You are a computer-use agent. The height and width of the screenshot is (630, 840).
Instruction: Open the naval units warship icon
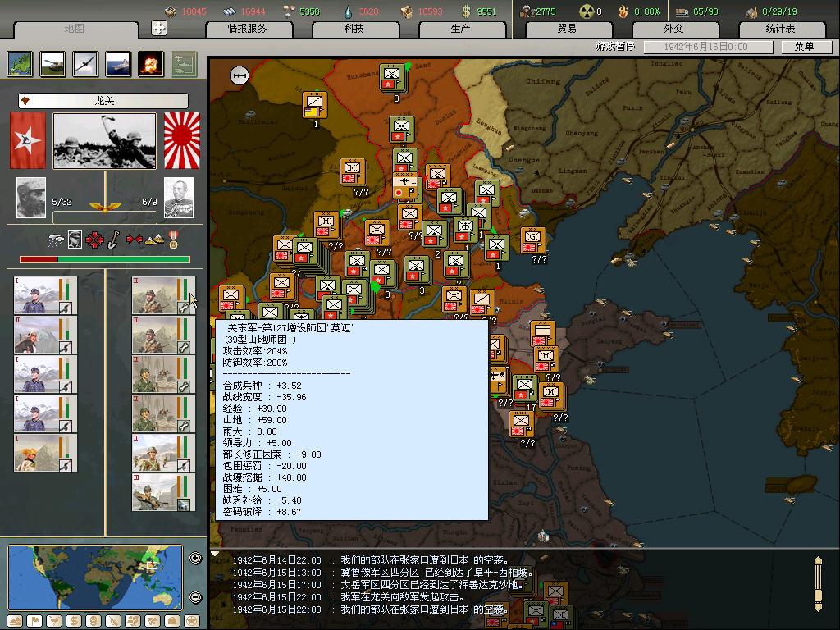click(x=118, y=64)
